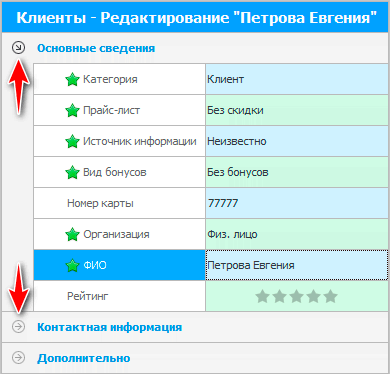Image resolution: width=390 pixels, height=374 pixels.
Task: Click the star icon beside Организация
Action: coord(72,234)
